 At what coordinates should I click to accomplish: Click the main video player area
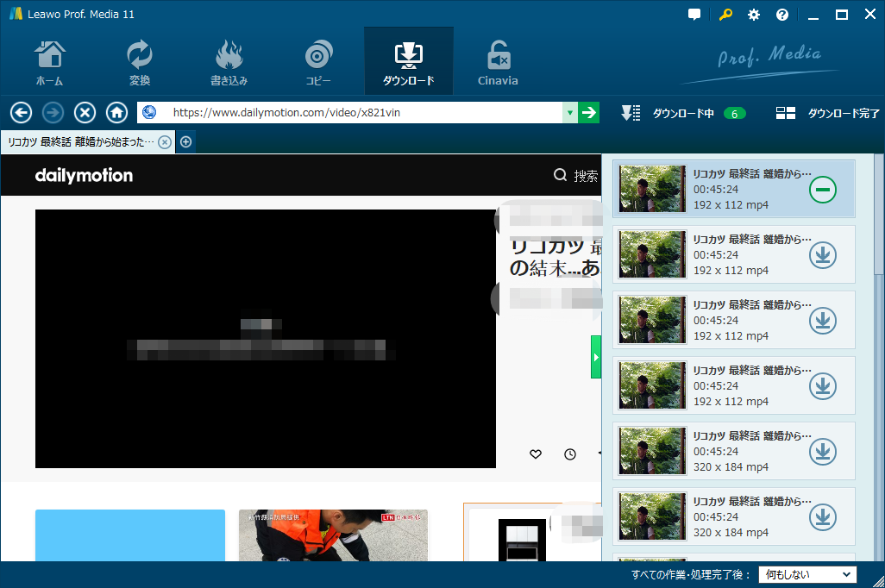click(x=266, y=339)
